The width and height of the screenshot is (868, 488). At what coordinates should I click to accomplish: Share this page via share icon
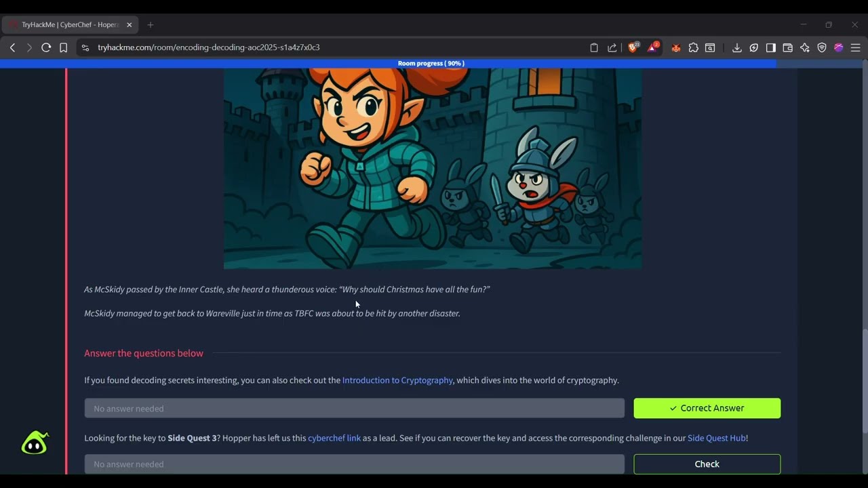[612, 47]
